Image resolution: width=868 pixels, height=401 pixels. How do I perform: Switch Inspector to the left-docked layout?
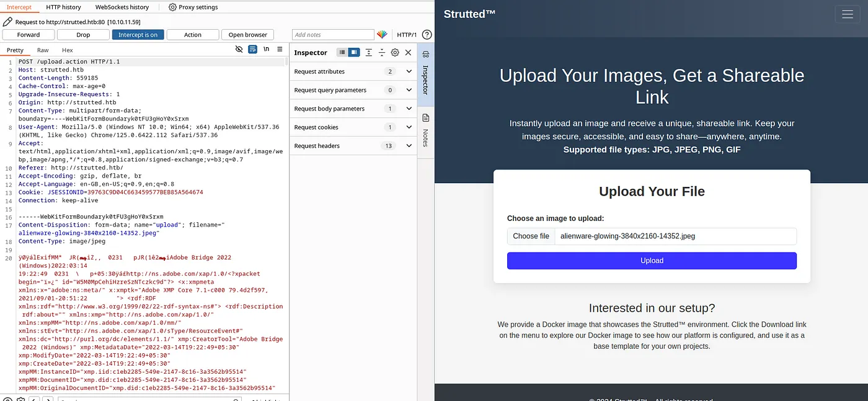(342, 53)
